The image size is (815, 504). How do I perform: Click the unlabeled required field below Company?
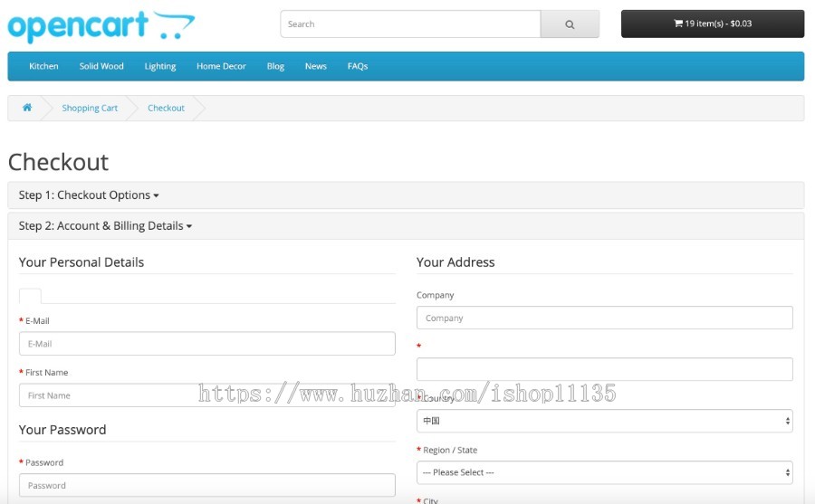pos(605,369)
